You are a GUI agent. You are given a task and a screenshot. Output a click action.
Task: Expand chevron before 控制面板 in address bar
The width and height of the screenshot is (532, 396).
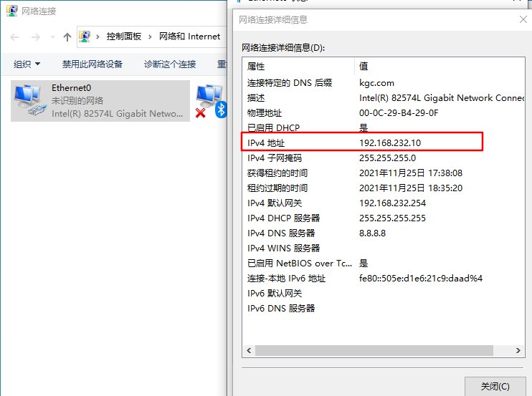[98, 37]
